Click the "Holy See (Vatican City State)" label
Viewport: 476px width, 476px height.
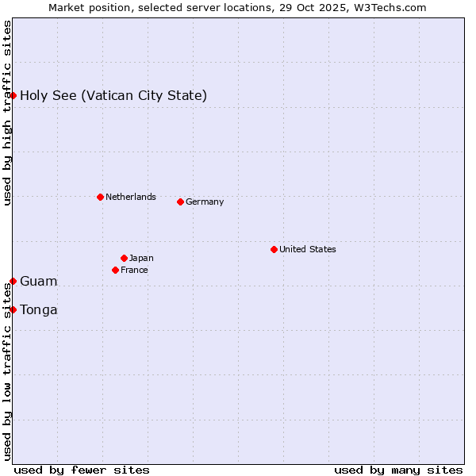[113, 96]
